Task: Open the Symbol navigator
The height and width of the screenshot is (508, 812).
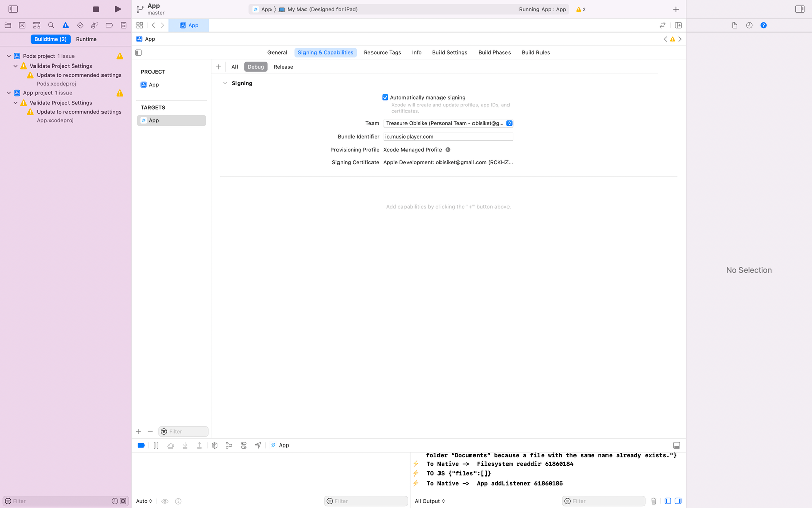Action: click(37, 25)
